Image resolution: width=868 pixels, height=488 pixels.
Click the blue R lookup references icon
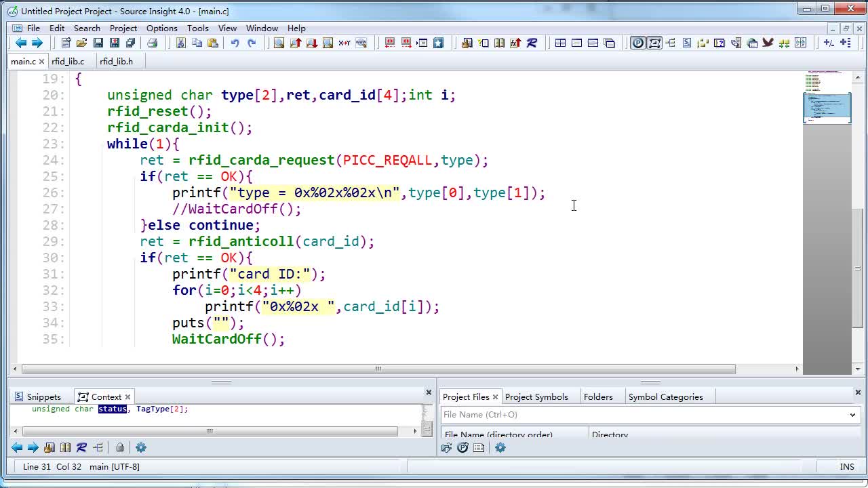click(532, 43)
